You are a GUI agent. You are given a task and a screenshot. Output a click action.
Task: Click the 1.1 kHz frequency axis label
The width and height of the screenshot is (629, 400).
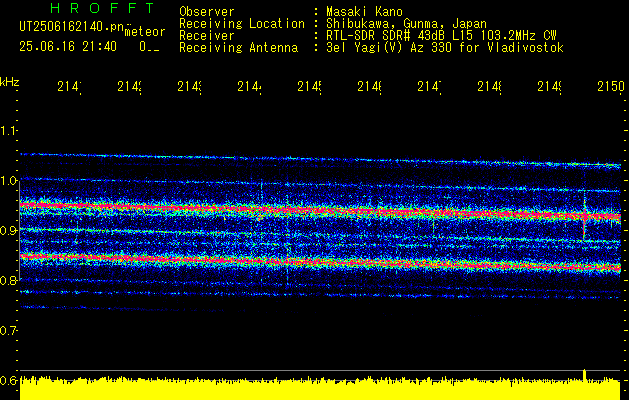(x=9, y=130)
